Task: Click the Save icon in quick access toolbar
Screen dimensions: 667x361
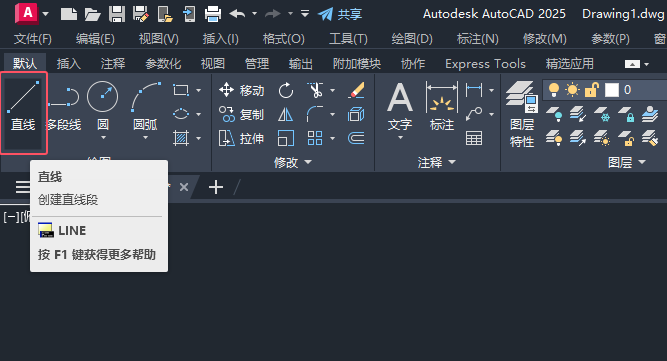Action: tap(117, 14)
